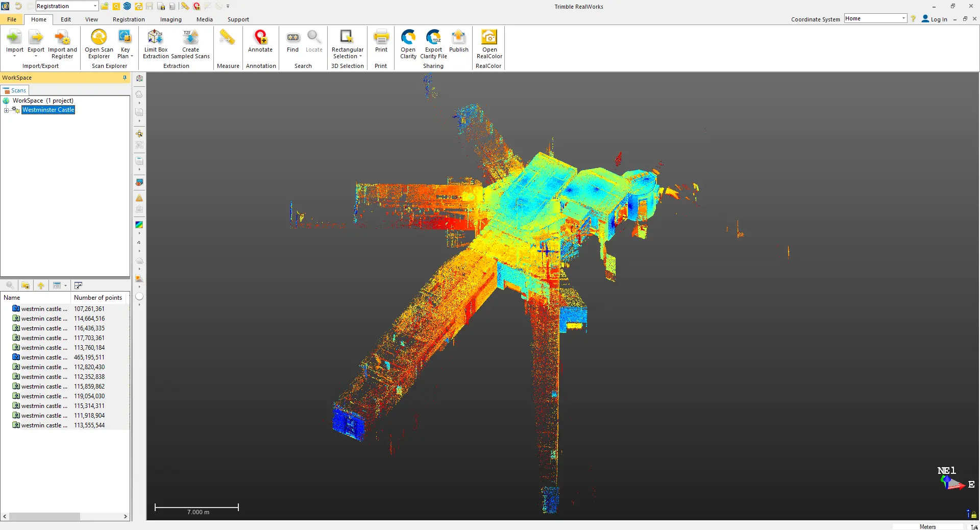Publish the project

point(458,43)
